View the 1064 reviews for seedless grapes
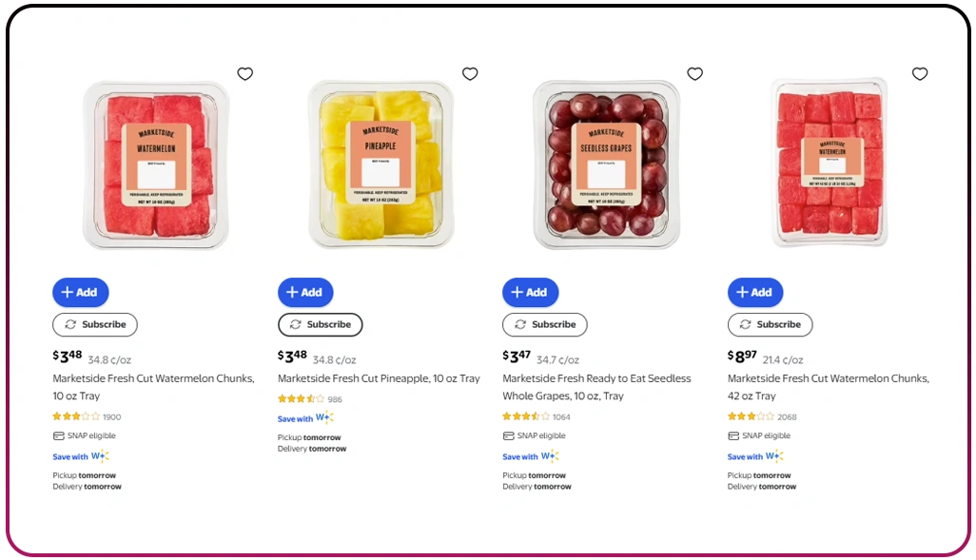Screen dimensions: 976x560 point(559,416)
